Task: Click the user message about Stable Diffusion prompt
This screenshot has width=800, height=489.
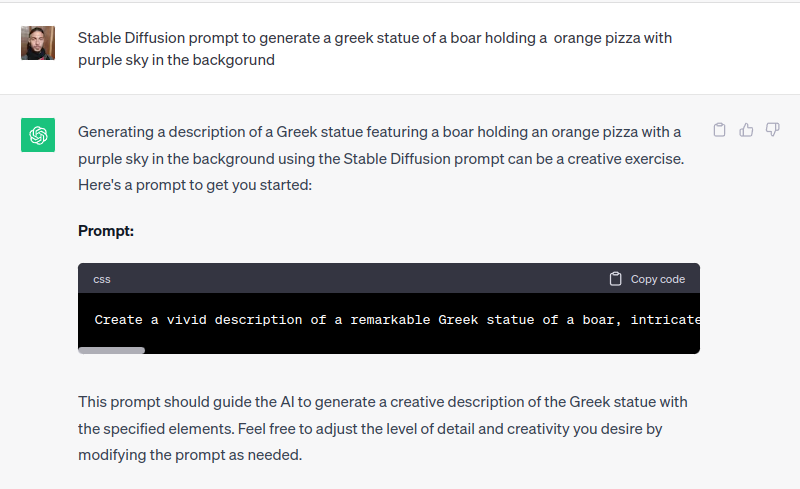Action: (x=374, y=49)
